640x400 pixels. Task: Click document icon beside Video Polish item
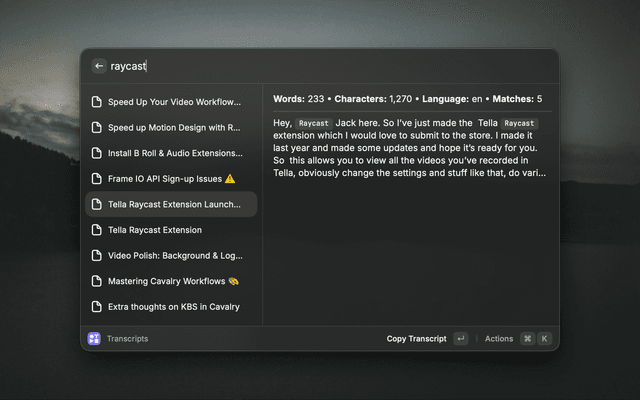pyautogui.click(x=97, y=255)
